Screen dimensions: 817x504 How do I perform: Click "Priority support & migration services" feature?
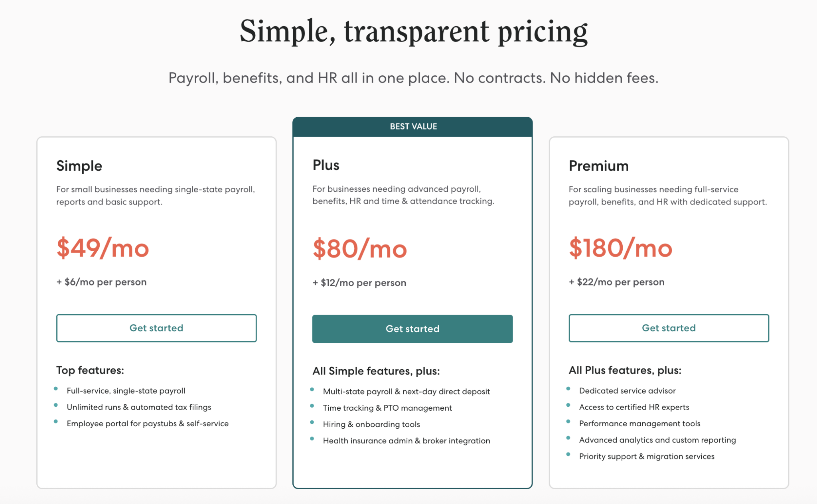(x=647, y=456)
